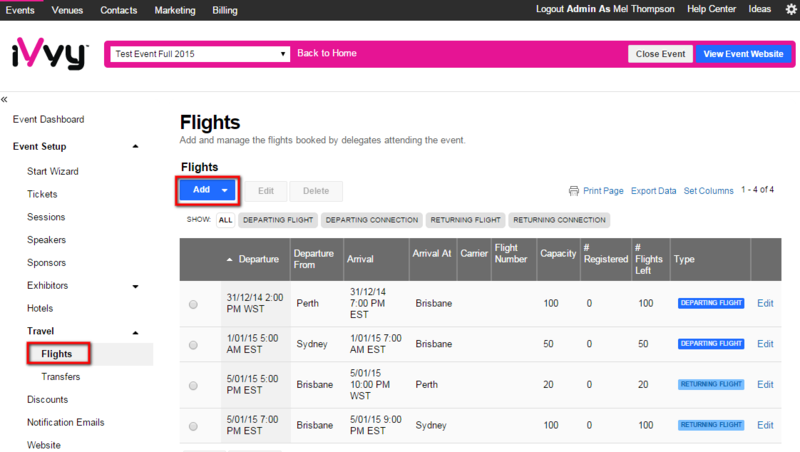The image size is (800, 452).
Task: Collapse the Travel section arrow
Action: click(135, 333)
